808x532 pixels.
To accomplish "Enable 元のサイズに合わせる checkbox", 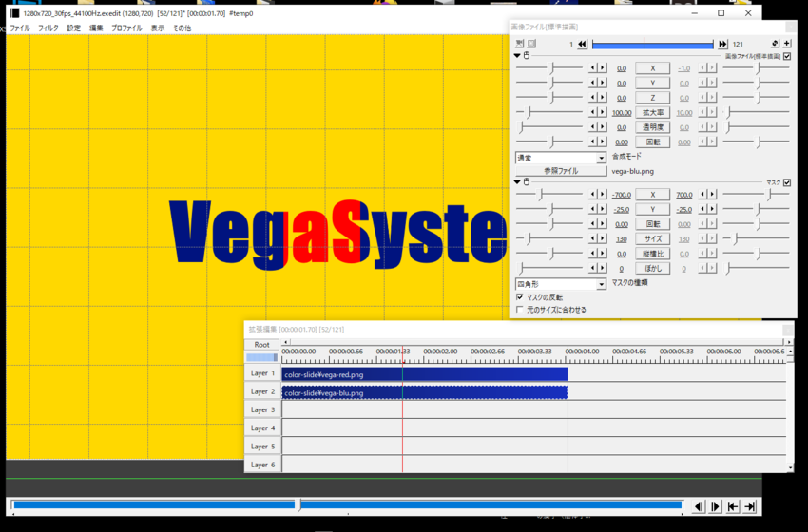I will [x=519, y=310].
